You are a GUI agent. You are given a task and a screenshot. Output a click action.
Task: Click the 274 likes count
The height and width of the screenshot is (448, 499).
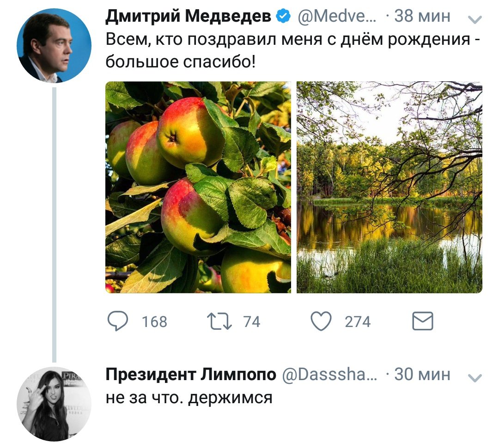pyautogui.click(x=358, y=321)
